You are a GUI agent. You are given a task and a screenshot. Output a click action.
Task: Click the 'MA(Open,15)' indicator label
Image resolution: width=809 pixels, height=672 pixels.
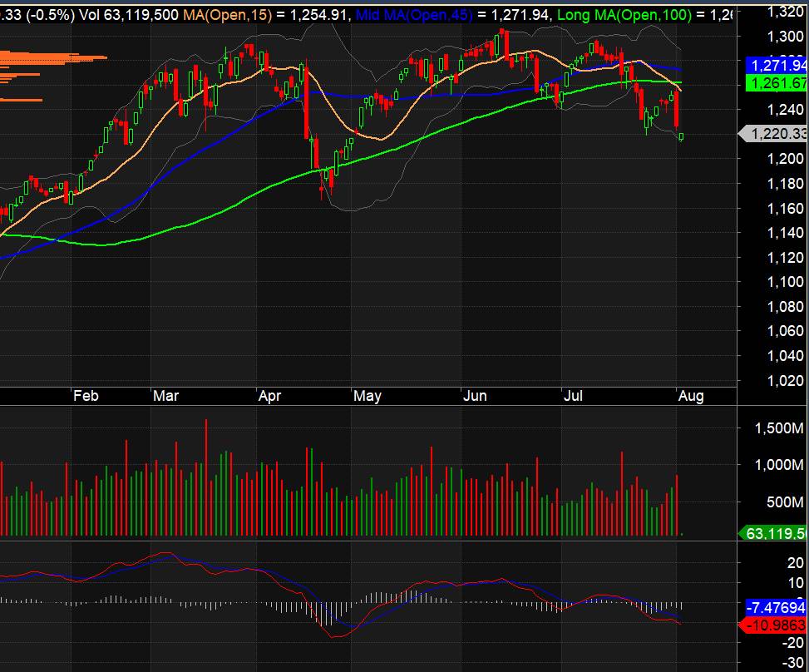(228, 14)
